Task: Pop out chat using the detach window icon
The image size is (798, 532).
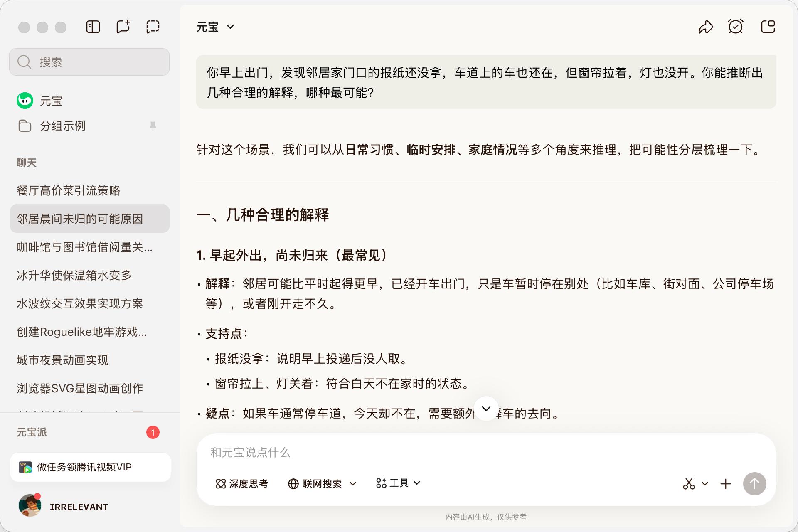Action: 768,26
